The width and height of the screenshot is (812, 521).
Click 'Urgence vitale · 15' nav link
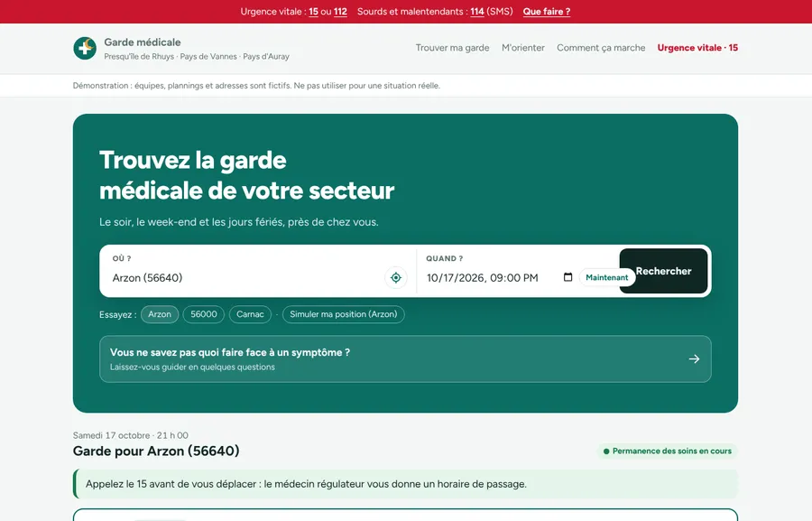click(x=697, y=48)
